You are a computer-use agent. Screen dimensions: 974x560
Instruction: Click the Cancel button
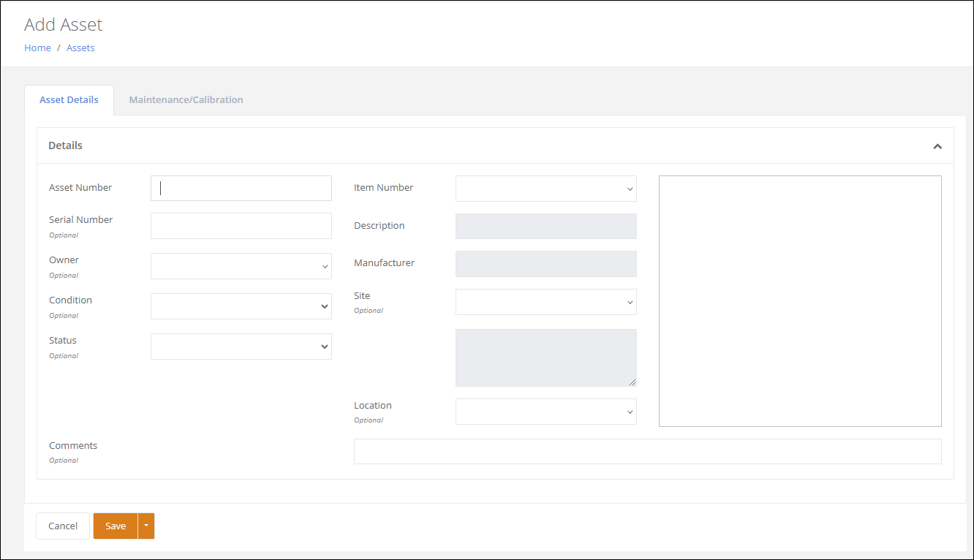(63, 526)
